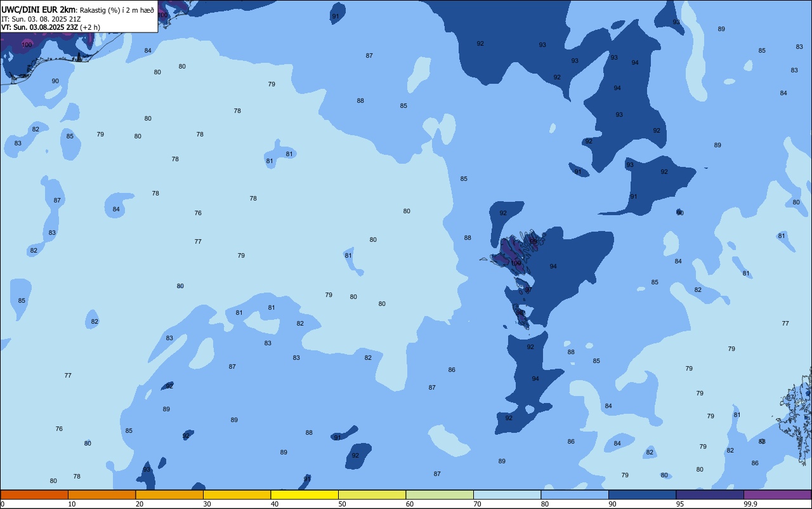Click the '97' humidity value on the islands
This screenshot has height=509, width=812.
click(528, 290)
